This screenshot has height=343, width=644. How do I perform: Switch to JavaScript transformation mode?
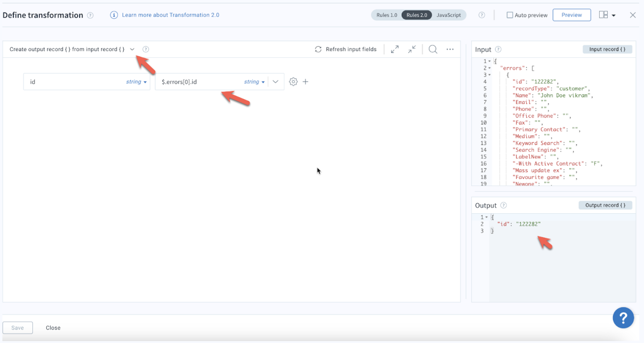(448, 15)
